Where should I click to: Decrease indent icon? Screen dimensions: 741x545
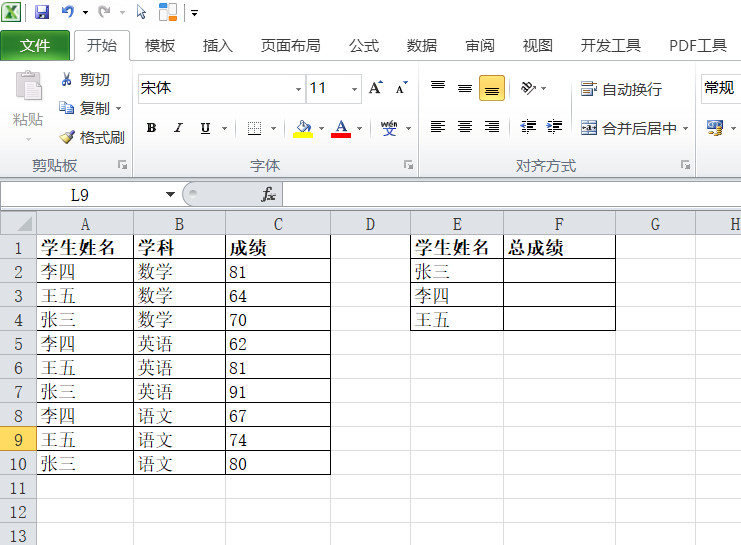pos(528,127)
